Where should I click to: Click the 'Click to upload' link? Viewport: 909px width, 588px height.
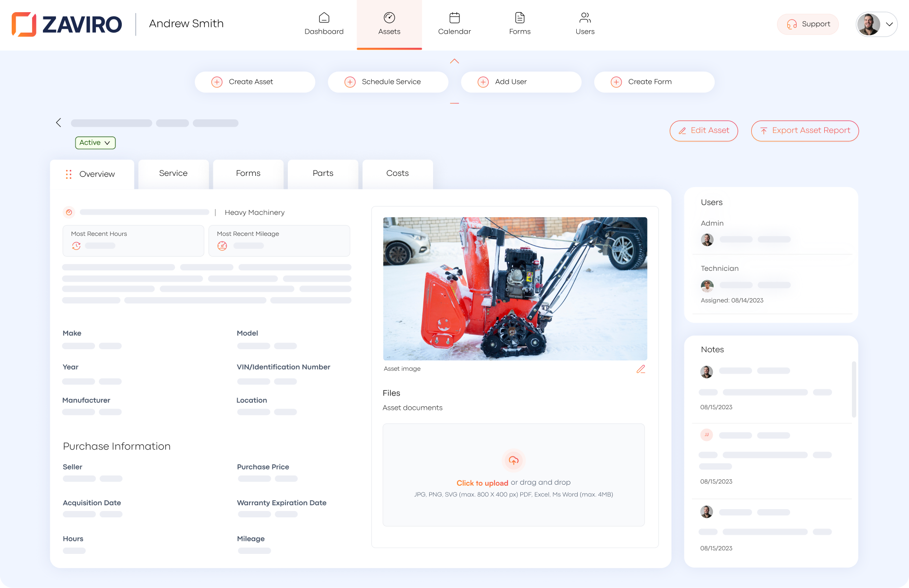click(482, 483)
